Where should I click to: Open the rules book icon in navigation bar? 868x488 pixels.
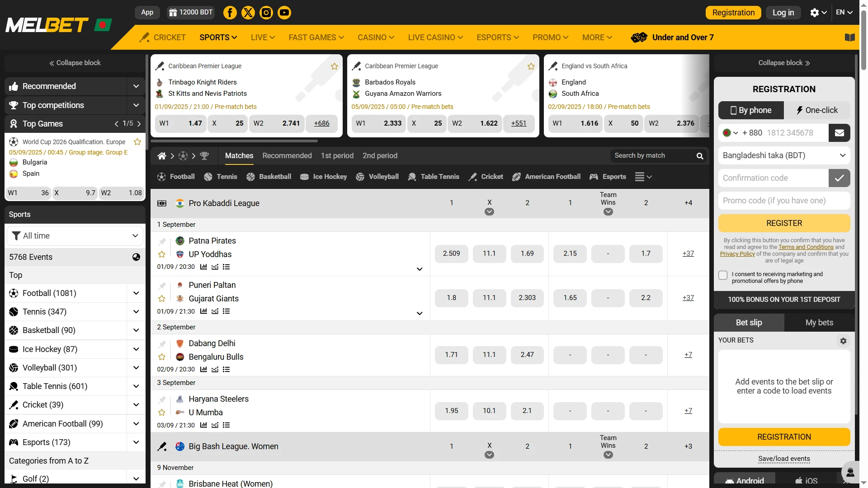pyautogui.click(x=849, y=37)
